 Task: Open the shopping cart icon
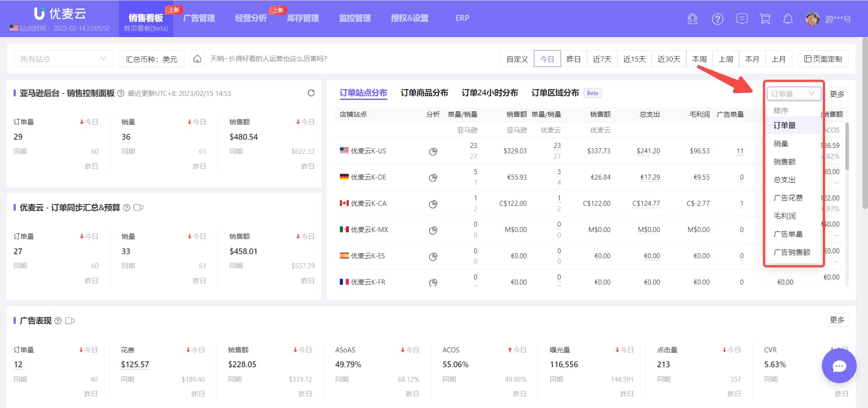tap(765, 19)
